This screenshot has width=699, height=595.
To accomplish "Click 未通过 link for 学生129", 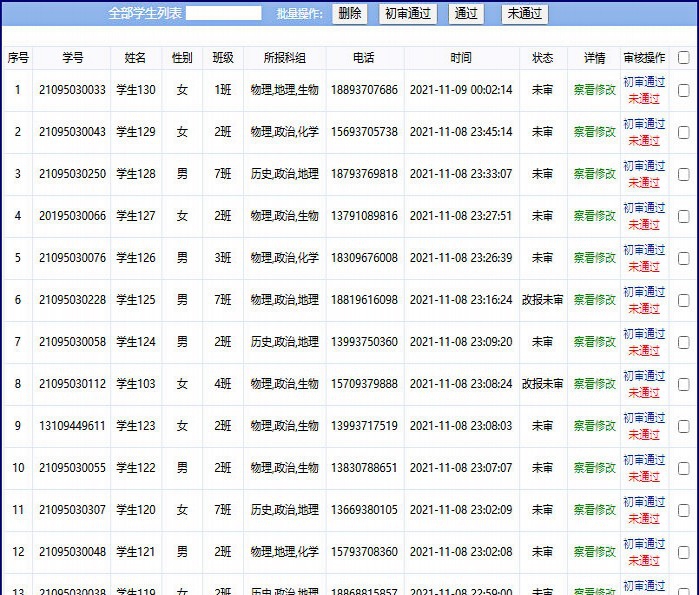I will tap(644, 140).
